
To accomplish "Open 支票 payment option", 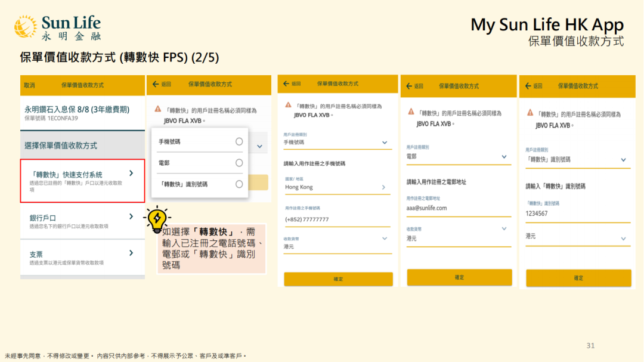I will click(82, 257).
